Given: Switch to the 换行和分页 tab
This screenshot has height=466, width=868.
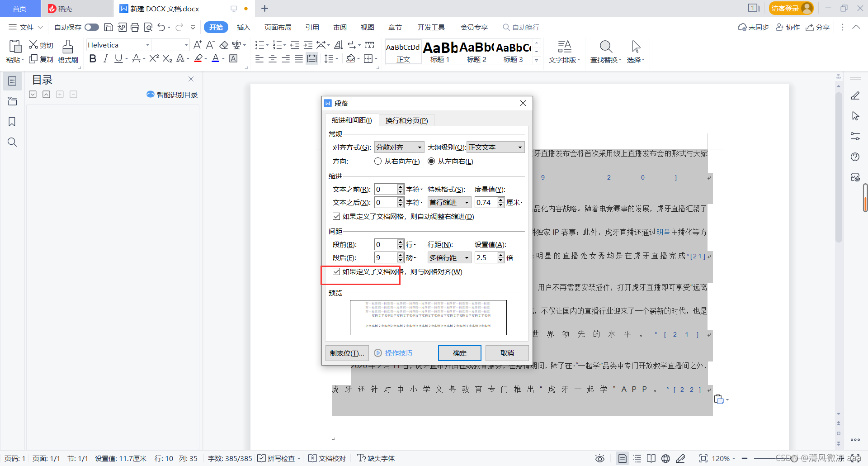Looking at the screenshot, I should tap(406, 120).
